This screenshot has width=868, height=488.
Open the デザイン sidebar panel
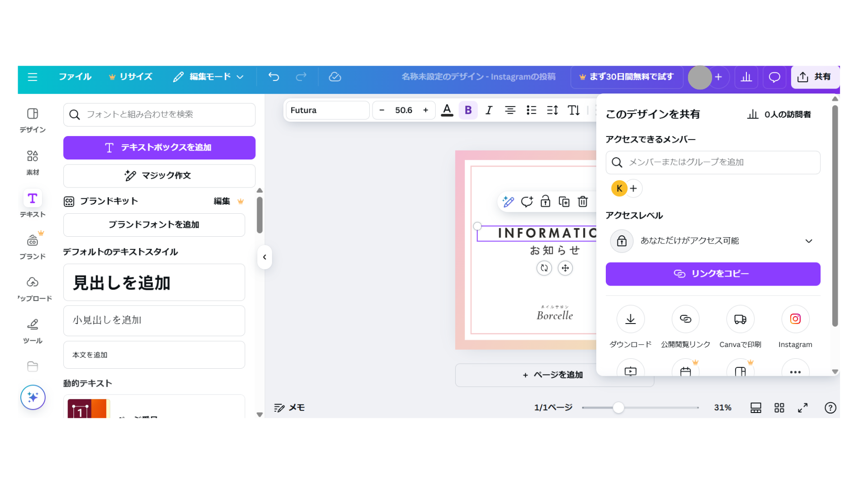pos(33,120)
